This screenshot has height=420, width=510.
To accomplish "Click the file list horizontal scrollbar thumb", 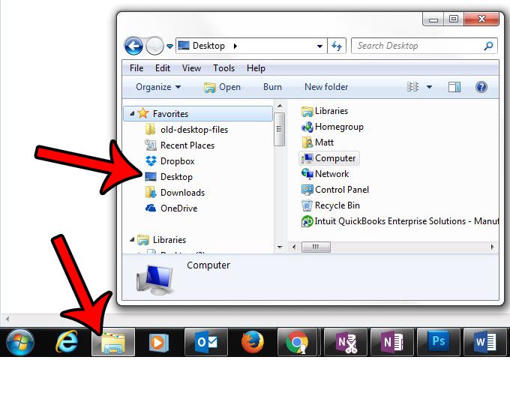I will coord(316,247).
